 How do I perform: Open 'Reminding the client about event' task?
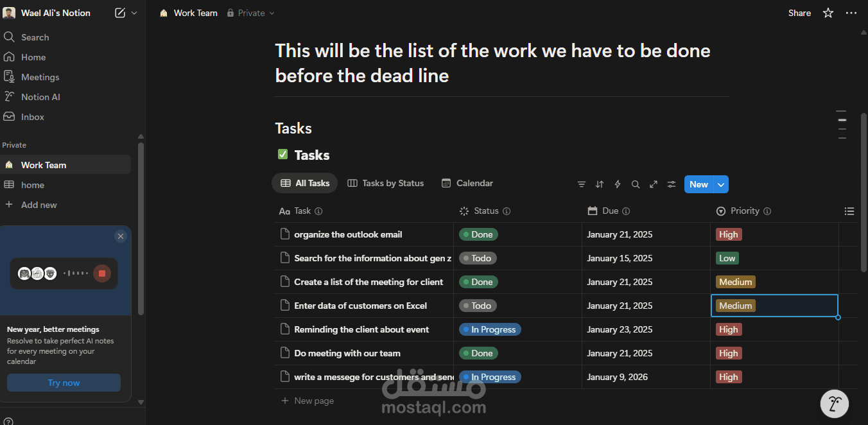[361, 329]
